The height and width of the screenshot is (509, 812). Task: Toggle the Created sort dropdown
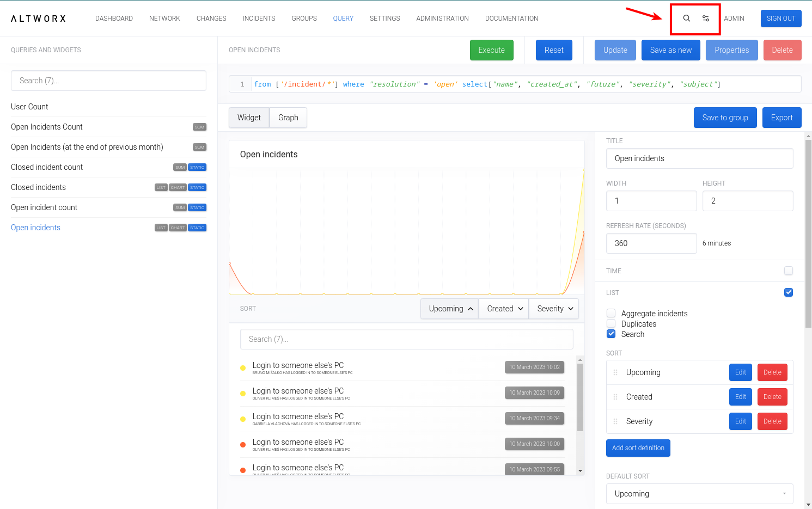pyautogui.click(x=504, y=309)
